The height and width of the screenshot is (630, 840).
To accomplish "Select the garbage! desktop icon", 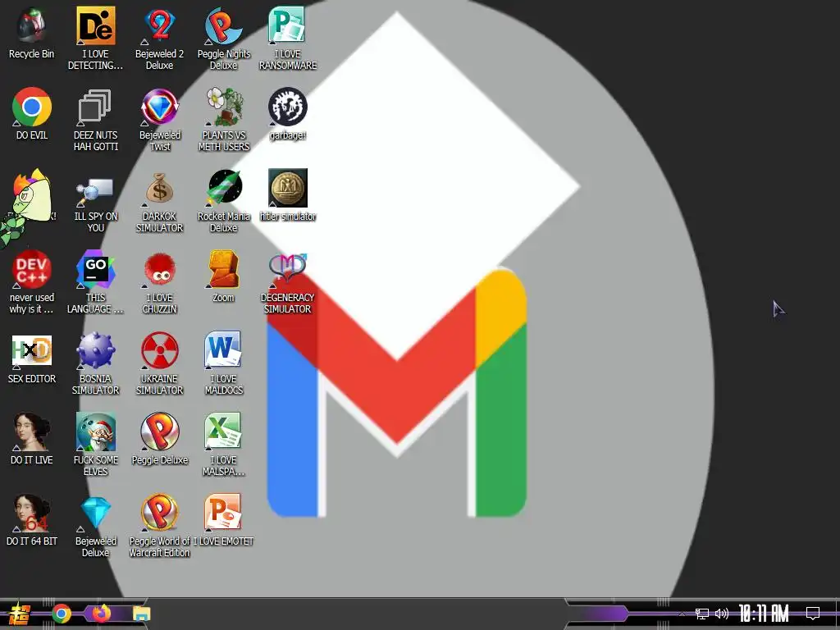I will (x=288, y=107).
